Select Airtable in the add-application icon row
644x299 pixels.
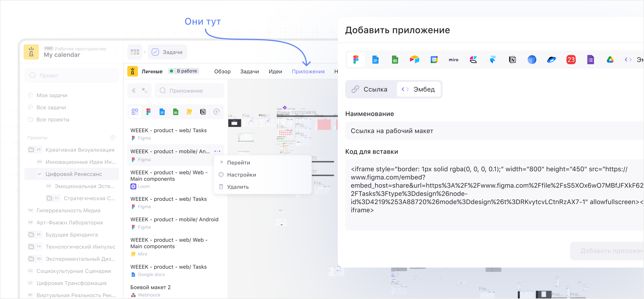point(415,60)
